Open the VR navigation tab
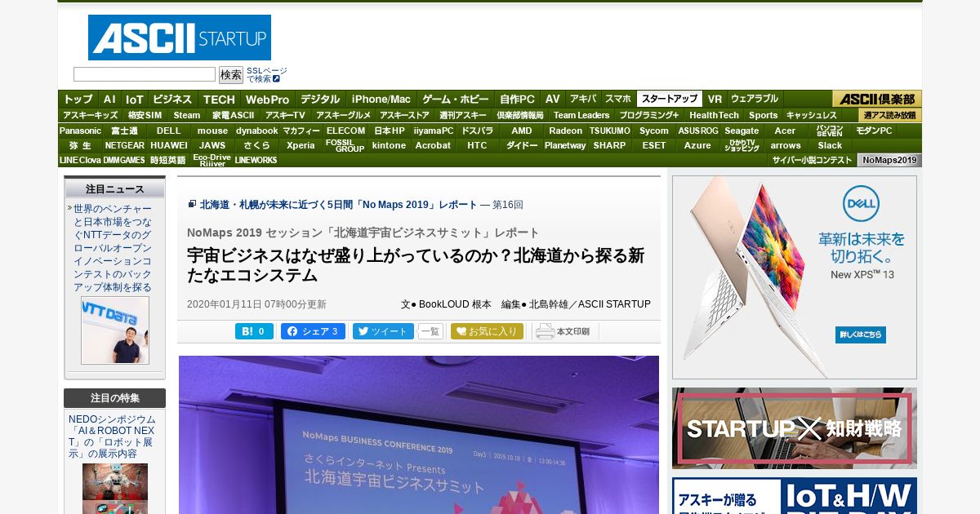980x514 pixels. point(715,99)
